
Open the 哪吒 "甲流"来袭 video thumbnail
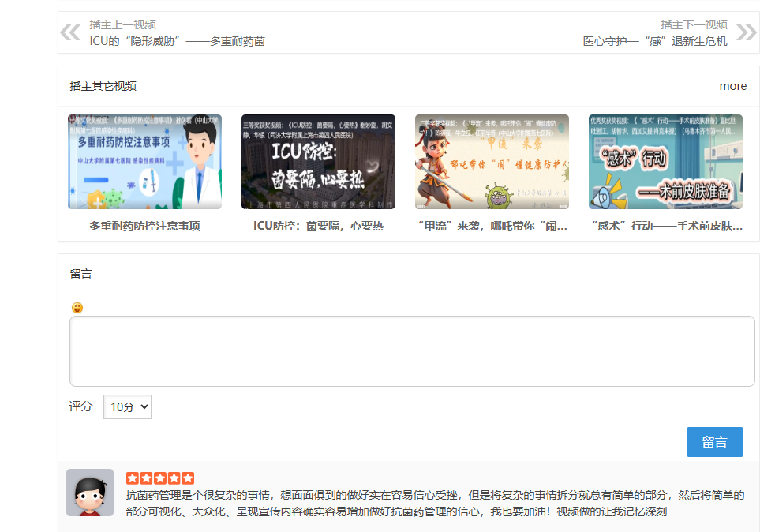pos(492,162)
